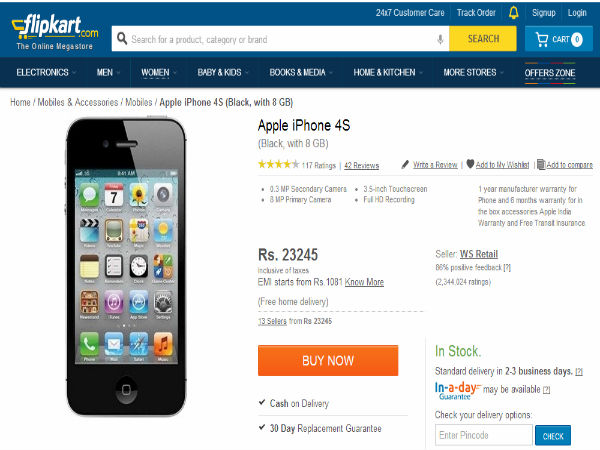
Task: Expand the Men category dropdown
Action: 108,72
